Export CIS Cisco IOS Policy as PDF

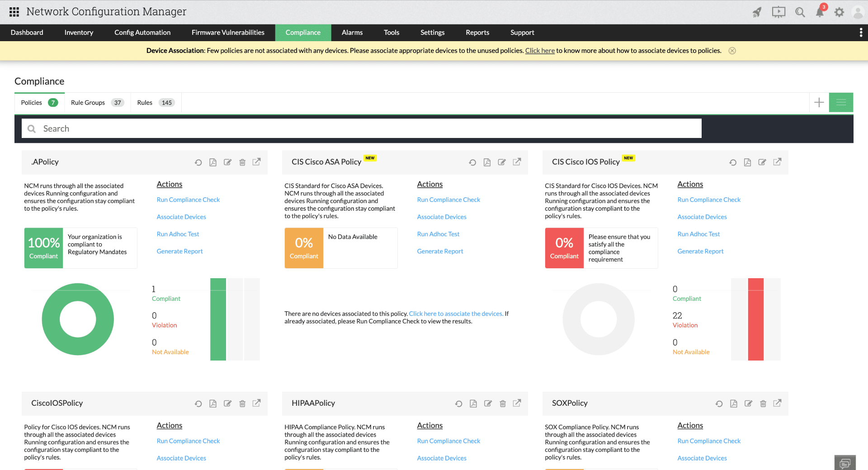pyautogui.click(x=747, y=162)
